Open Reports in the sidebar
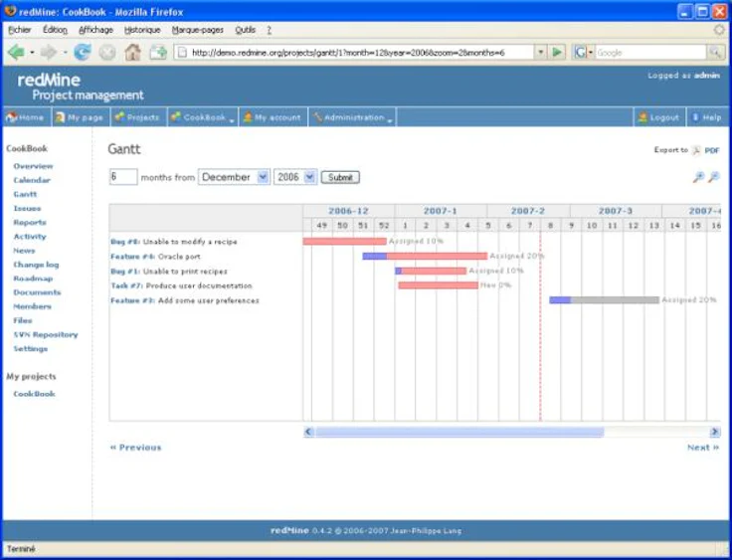The width and height of the screenshot is (732, 560). pos(30,223)
